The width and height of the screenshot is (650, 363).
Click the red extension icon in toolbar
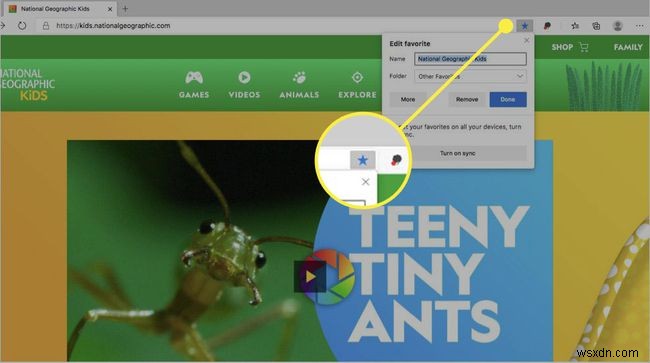tap(547, 26)
